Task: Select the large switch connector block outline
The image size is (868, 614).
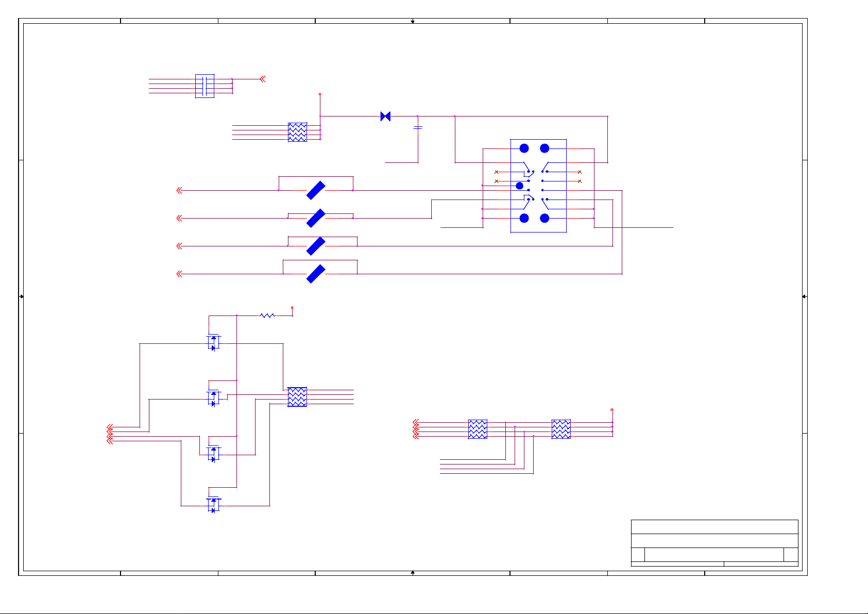Action: [538, 186]
